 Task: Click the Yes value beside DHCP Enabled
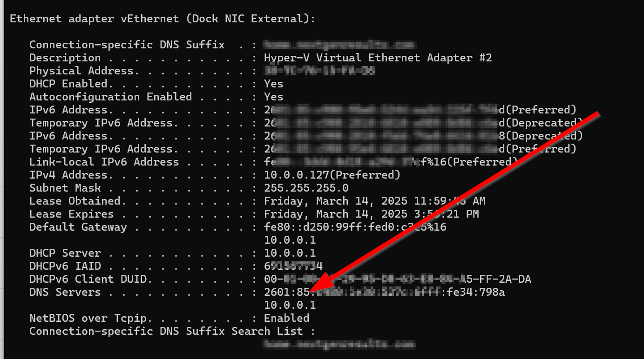(273, 84)
